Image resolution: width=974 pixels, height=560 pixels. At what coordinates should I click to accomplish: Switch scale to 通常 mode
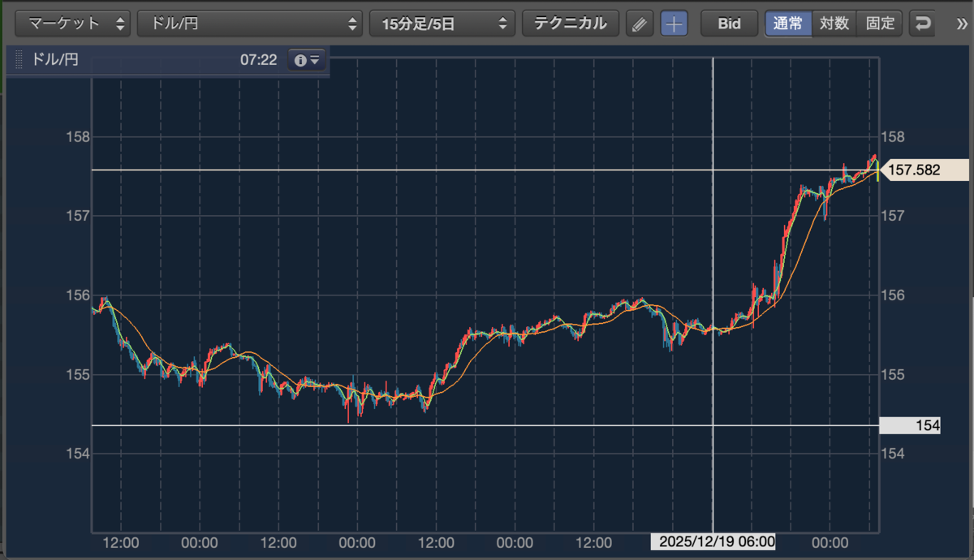click(x=787, y=24)
